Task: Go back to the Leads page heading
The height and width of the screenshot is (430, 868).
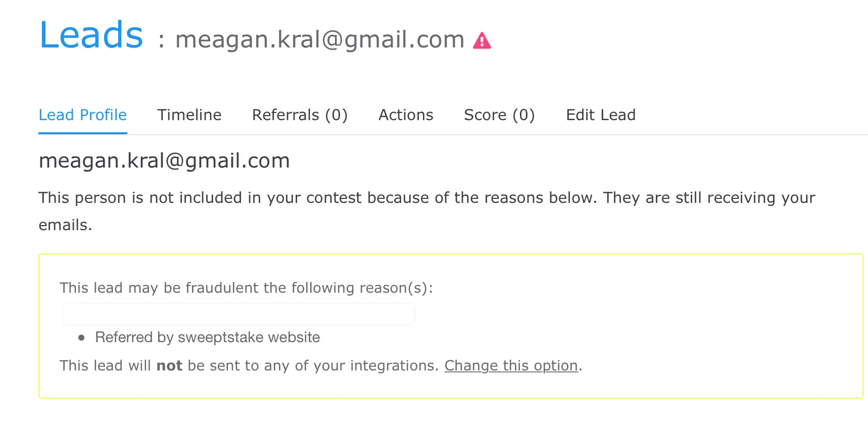Action: click(x=91, y=35)
